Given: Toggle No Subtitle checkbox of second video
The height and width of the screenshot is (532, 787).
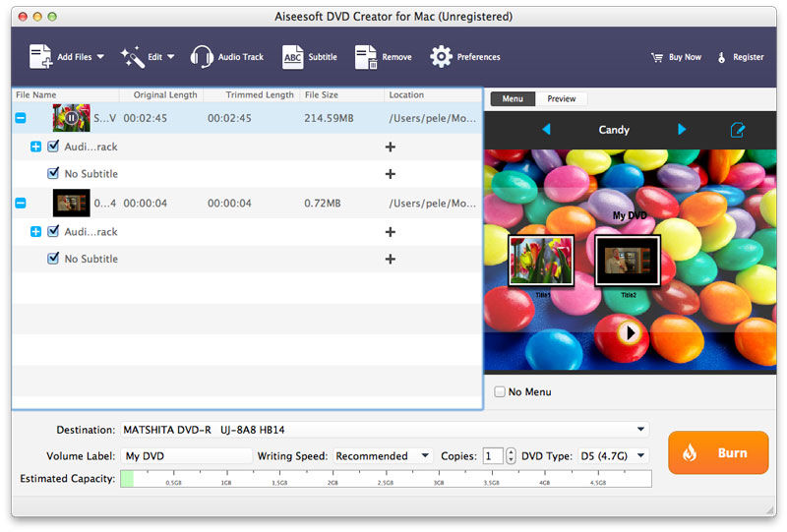Looking at the screenshot, I should pos(53,259).
